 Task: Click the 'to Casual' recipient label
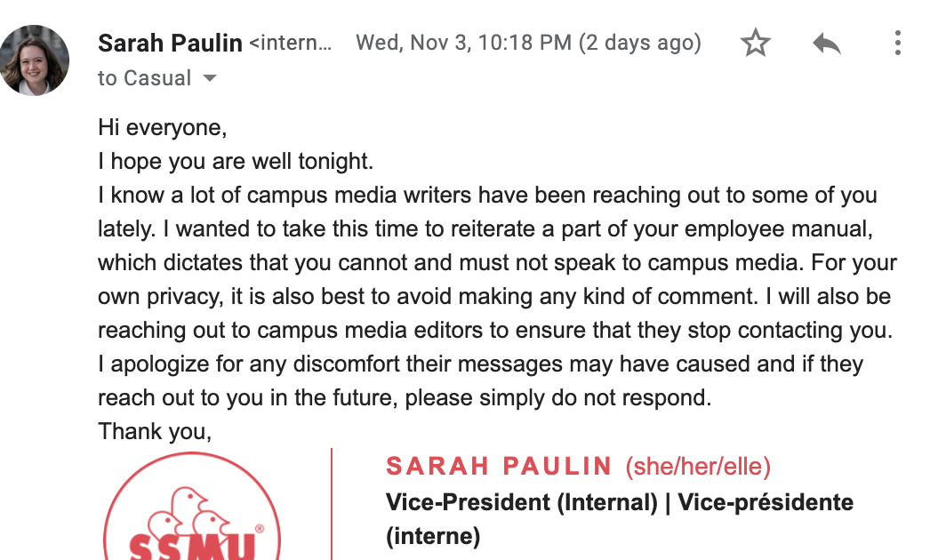pyautogui.click(x=145, y=77)
